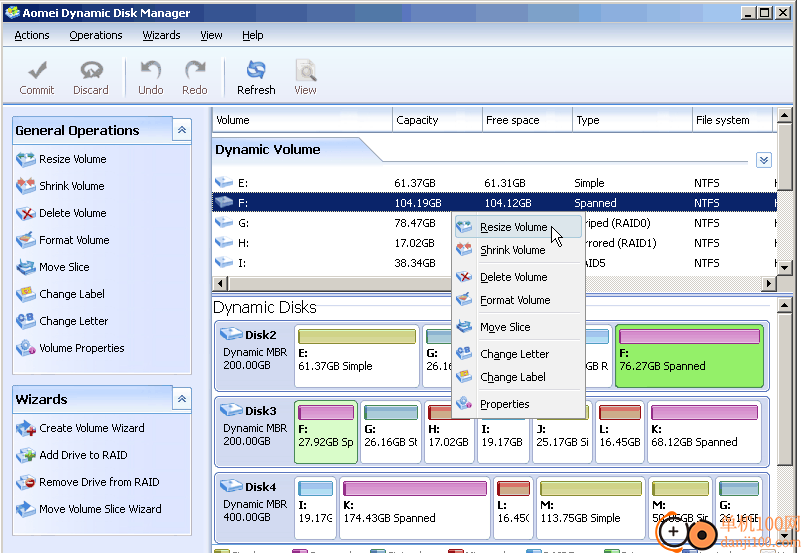Click Add Drive to RAID wizard
This screenshot has width=804, height=553.
(72, 455)
